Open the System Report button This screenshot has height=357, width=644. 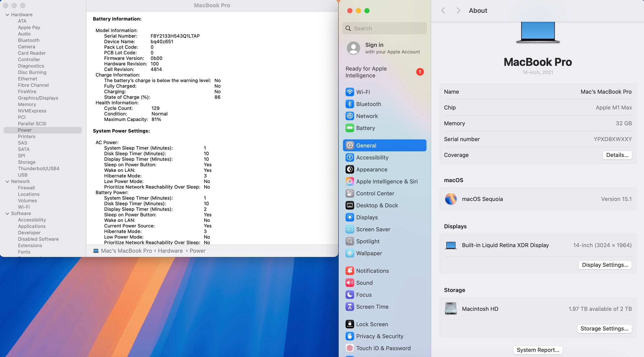pyautogui.click(x=538, y=350)
